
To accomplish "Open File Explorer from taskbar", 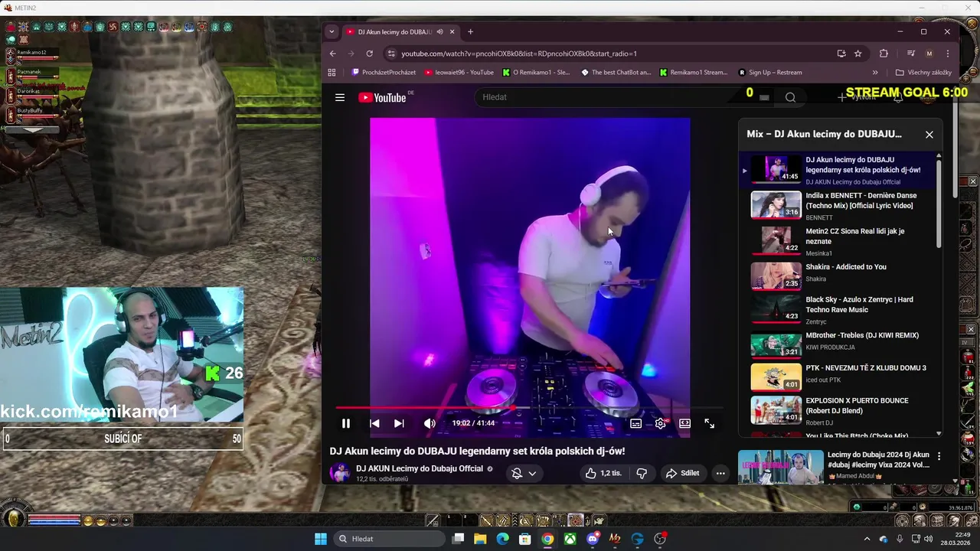I will coord(480,539).
